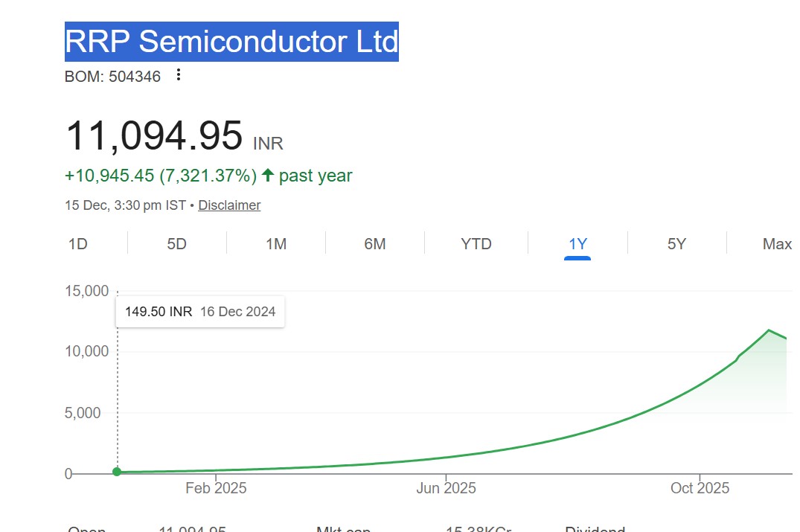Select the 5D time range
This screenshot has height=532, width=800.
pos(176,243)
